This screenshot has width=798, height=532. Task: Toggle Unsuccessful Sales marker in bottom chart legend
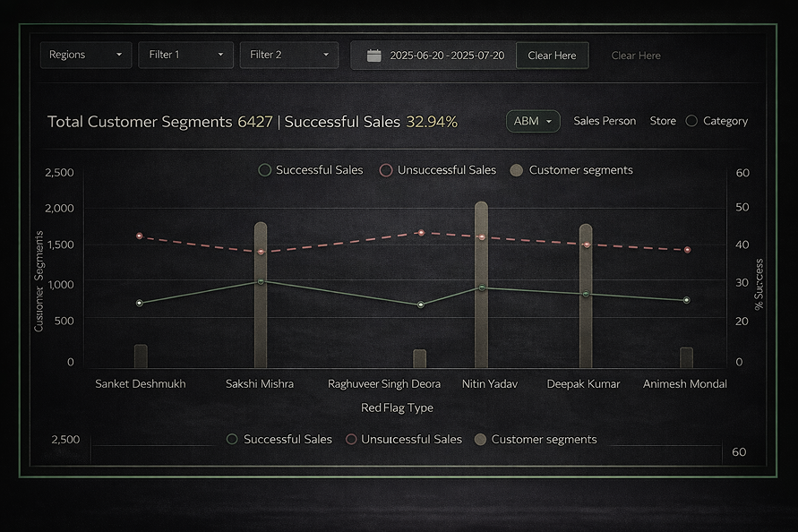350,439
